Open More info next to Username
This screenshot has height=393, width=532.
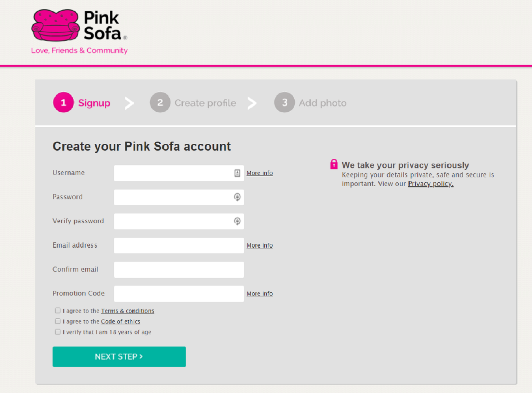tap(259, 173)
